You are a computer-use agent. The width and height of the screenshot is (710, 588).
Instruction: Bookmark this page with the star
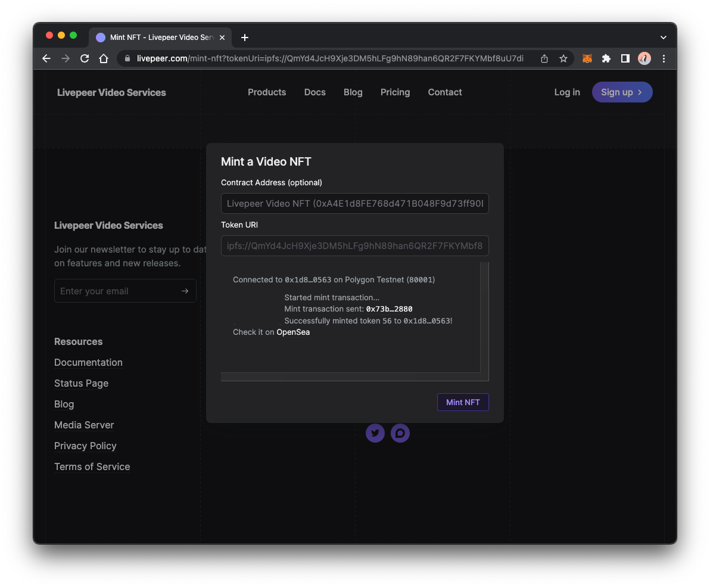[x=563, y=58]
